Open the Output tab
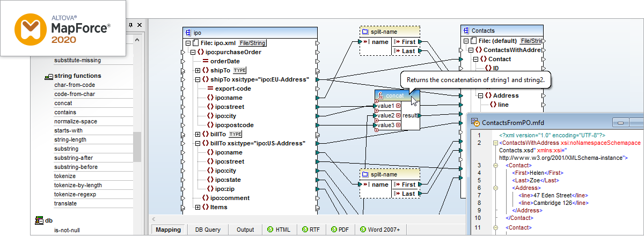Image resolution: width=644 pixels, height=236 pixels. (x=245, y=230)
